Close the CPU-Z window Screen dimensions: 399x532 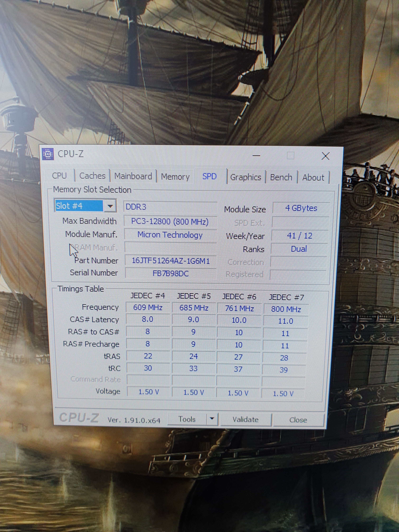pyautogui.click(x=325, y=156)
